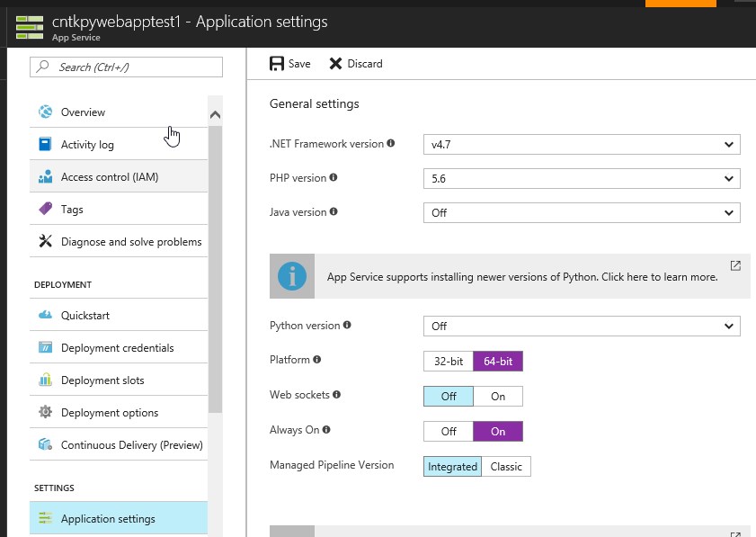Click the SETTINGS section label
Viewport: 756px width, 537px height.
54,488
